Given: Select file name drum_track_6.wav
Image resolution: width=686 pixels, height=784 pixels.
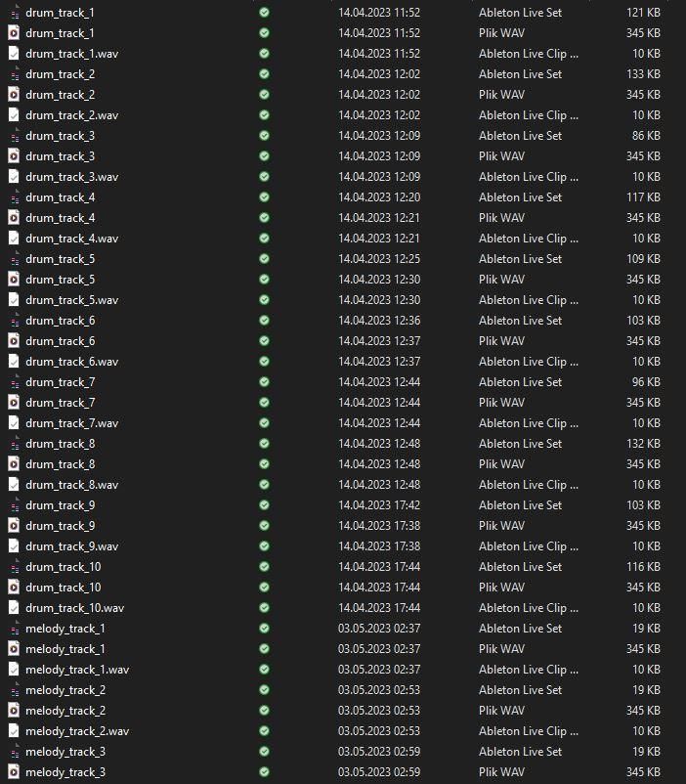Looking at the screenshot, I should pos(72,361).
